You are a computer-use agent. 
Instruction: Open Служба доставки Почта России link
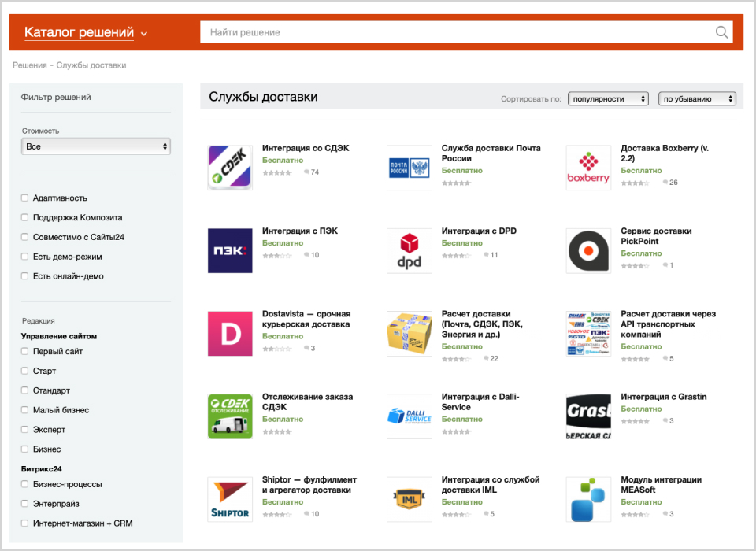tap(491, 153)
